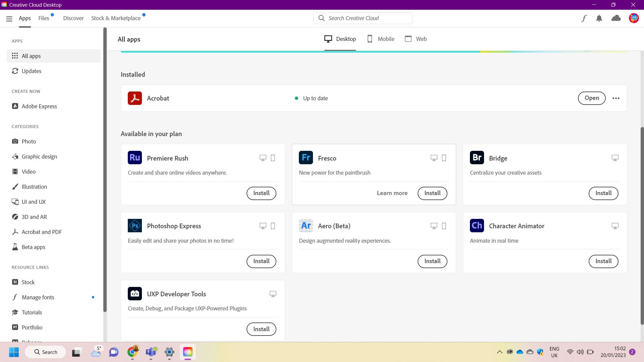Open the hamburger menu icon
Viewport: 644px width, 362px height.
(9, 19)
